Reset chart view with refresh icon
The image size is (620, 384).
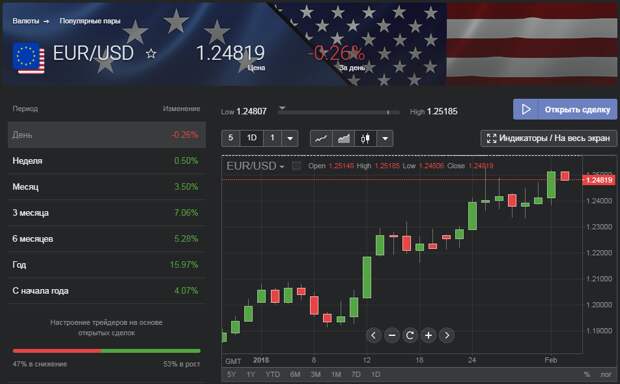tap(410, 335)
